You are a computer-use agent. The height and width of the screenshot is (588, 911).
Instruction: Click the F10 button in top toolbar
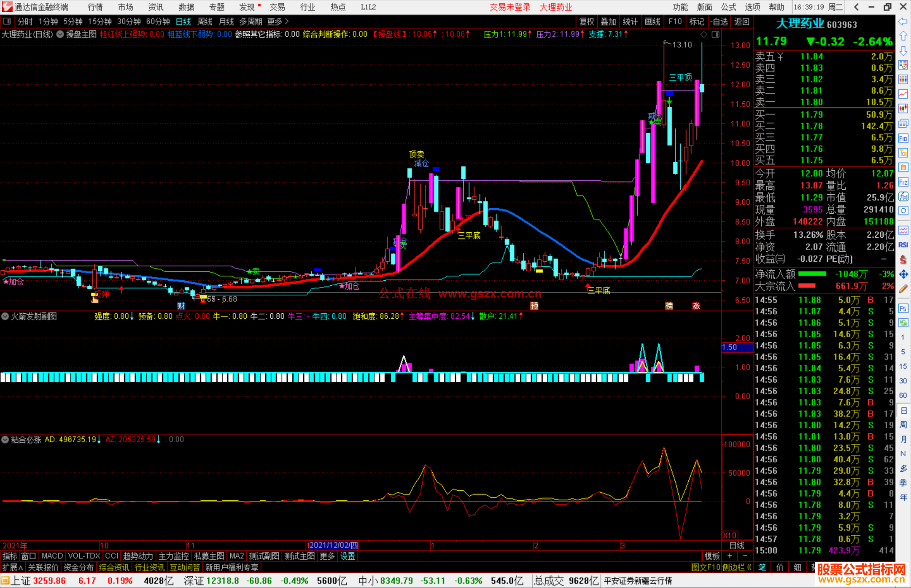pos(675,21)
